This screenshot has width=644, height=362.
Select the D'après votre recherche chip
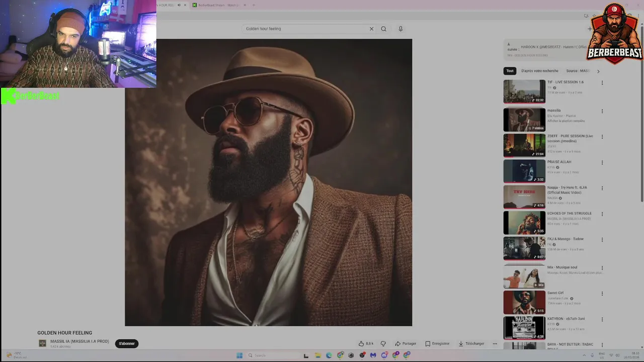tap(540, 71)
